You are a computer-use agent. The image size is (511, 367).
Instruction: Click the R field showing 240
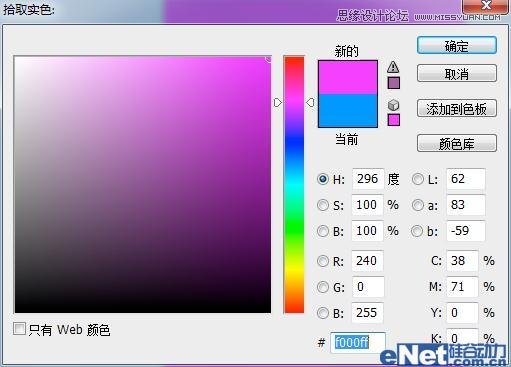[x=367, y=261]
